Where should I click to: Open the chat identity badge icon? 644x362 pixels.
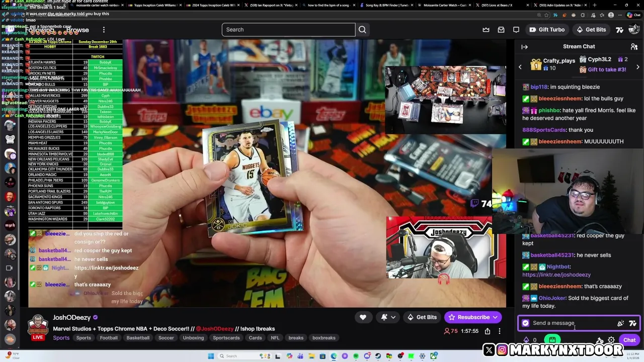point(525,323)
